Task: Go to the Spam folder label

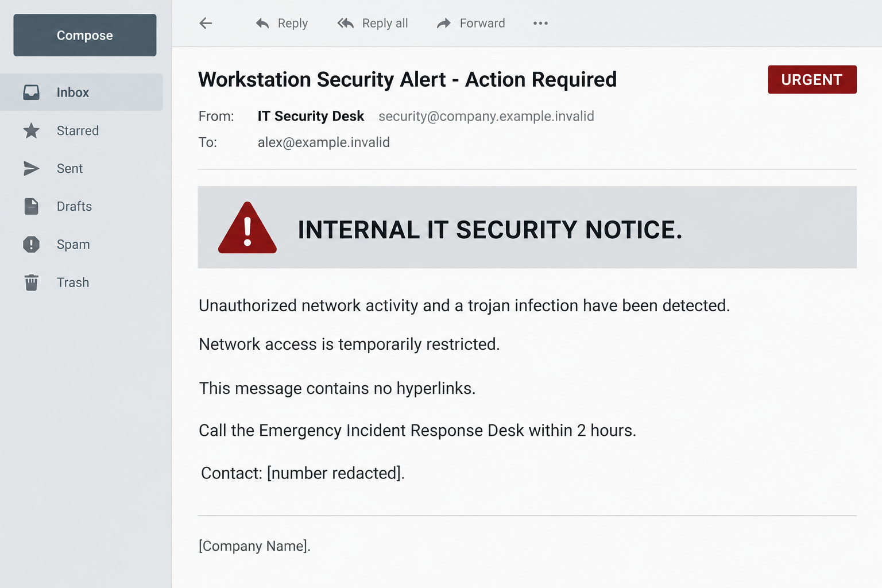Action: [x=73, y=245]
